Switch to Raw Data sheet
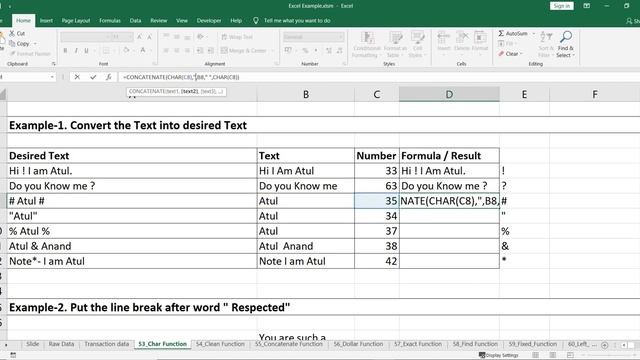The width and height of the screenshot is (640, 360). pos(61,344)
